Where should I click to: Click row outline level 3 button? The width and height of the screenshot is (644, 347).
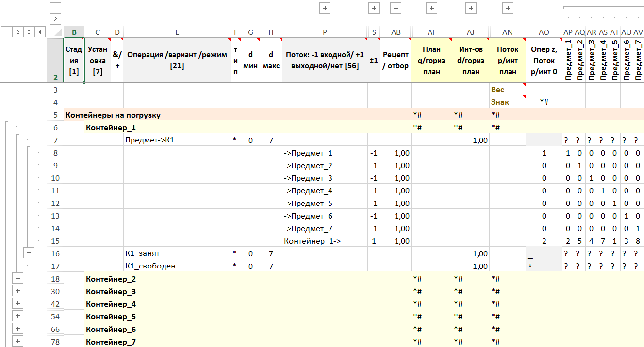pos(29,32)
